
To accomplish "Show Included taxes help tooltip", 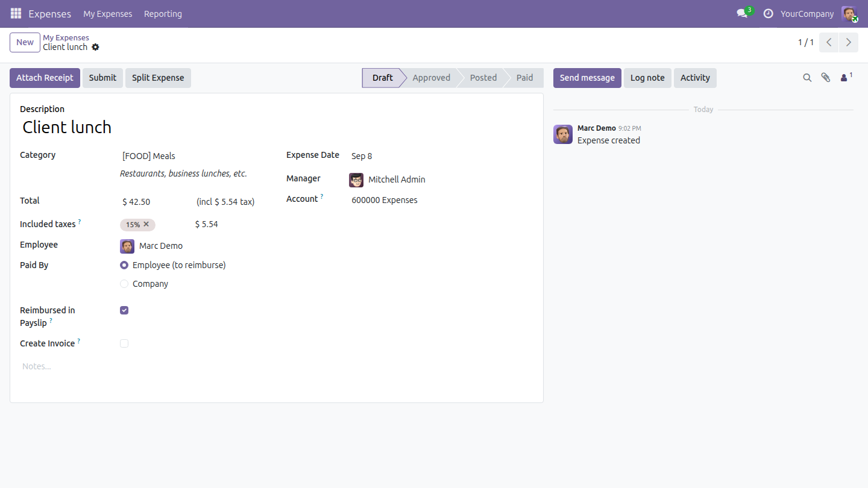I will (80, 222).
